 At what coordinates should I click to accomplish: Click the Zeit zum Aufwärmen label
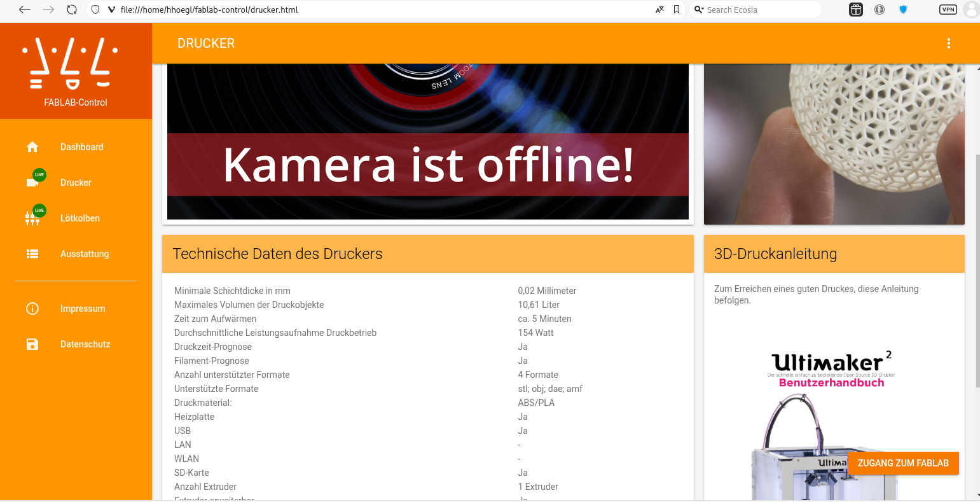(x=216, y=319)
